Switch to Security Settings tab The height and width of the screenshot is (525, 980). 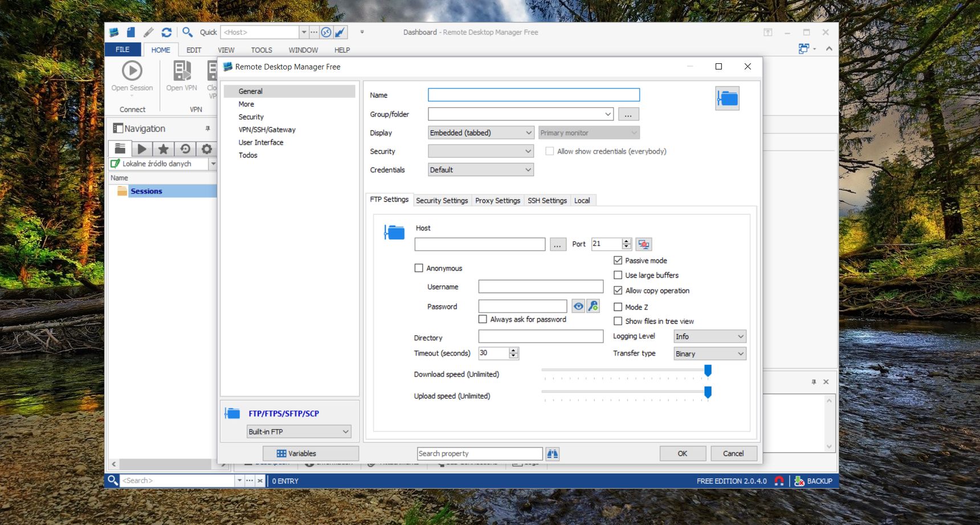tap(442, 201)
